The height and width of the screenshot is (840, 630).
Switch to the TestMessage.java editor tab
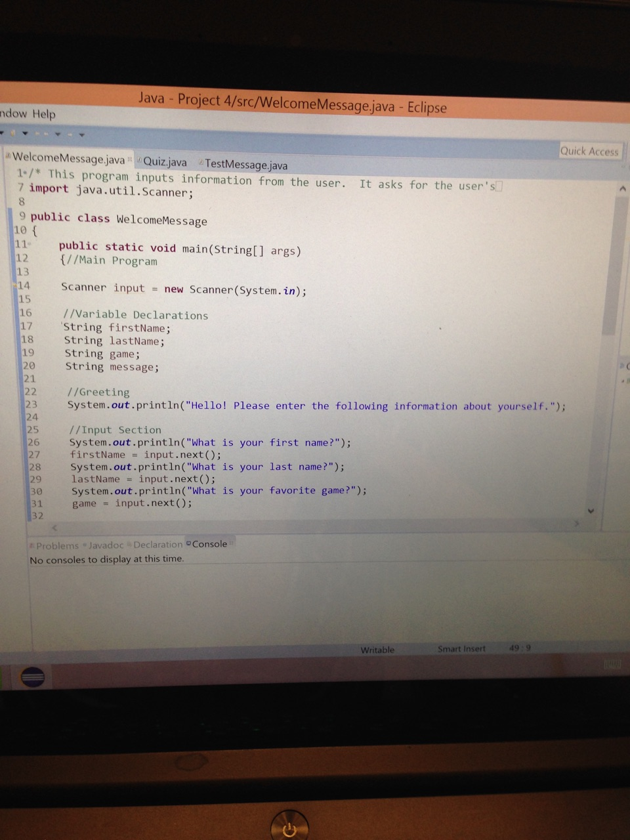(x=245, y=165)
